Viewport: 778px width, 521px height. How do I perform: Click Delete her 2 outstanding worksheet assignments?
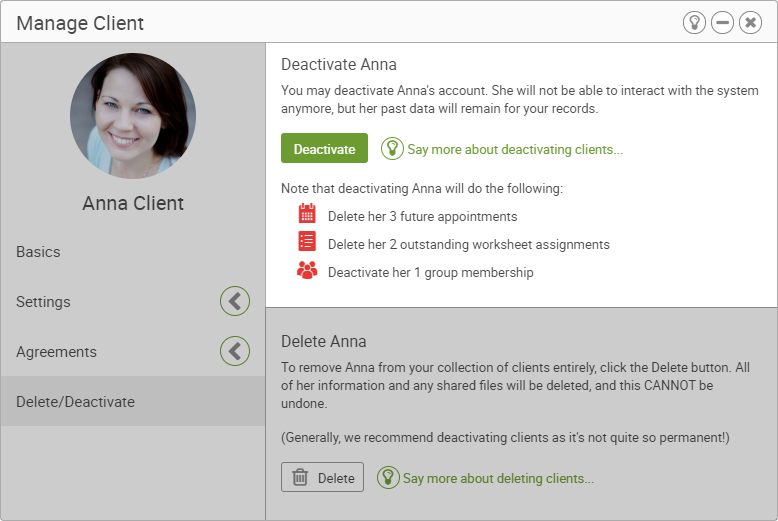[x=469, y=245]
